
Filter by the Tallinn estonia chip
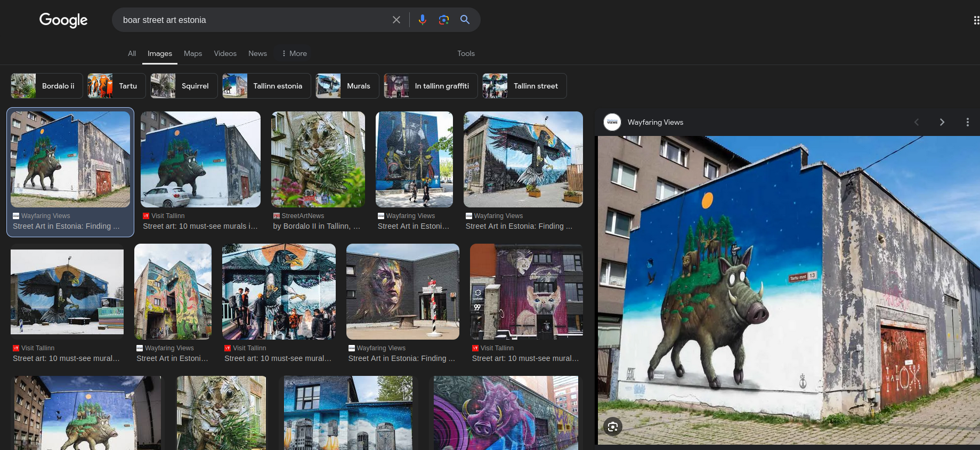tap(266, 86)
